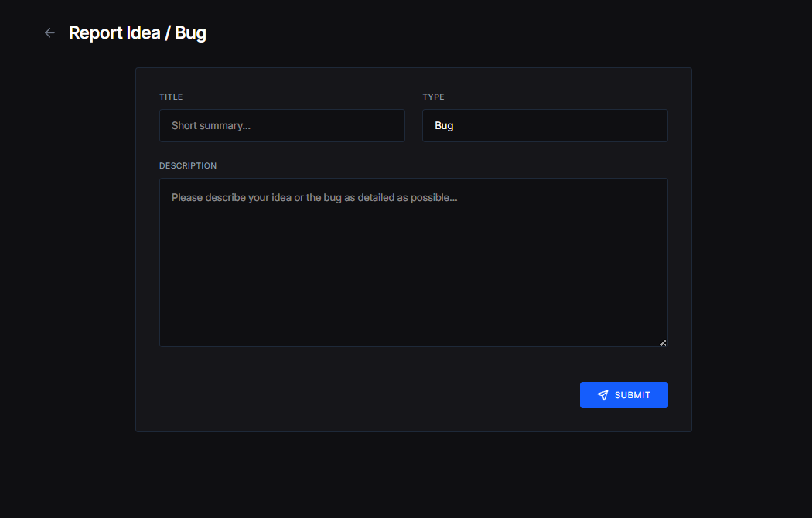Click the Title short summary input field
The width and height of the screenshot is (812, 518).
[282, 126]
